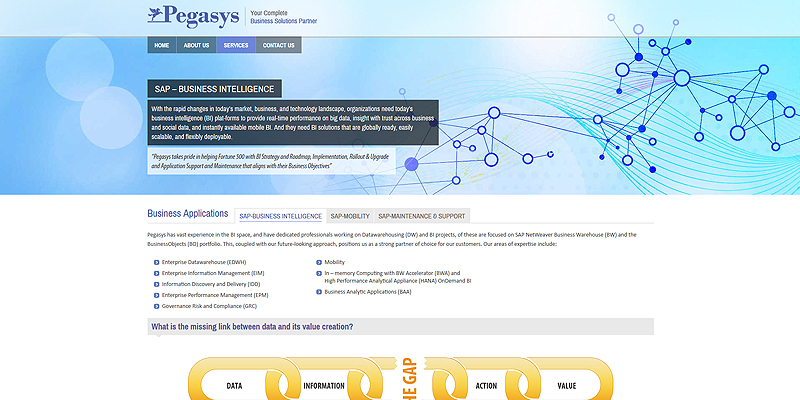Click 'Information Discovery and Delivery (IDD)' text

[x=211, y=284]
